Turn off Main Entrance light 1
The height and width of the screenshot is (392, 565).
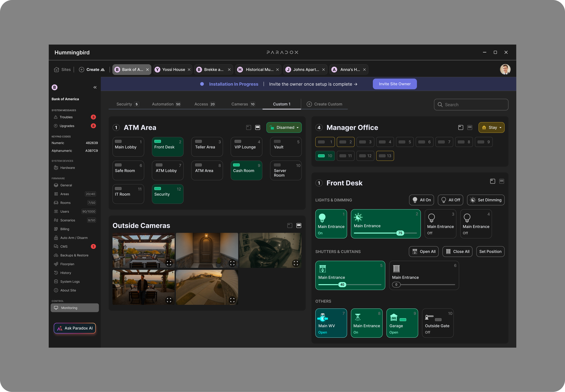pyautogui.click(x=331, y=224)
